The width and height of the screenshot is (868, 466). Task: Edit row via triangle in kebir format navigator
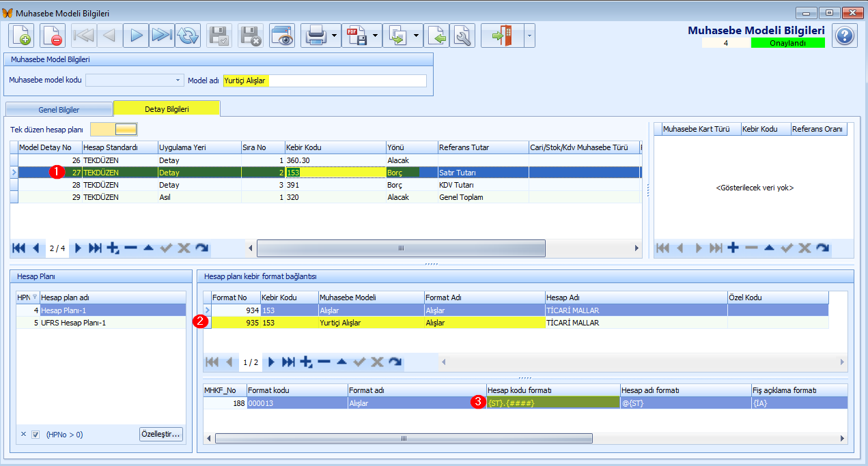pyautogui.click(x=341, y=362)
